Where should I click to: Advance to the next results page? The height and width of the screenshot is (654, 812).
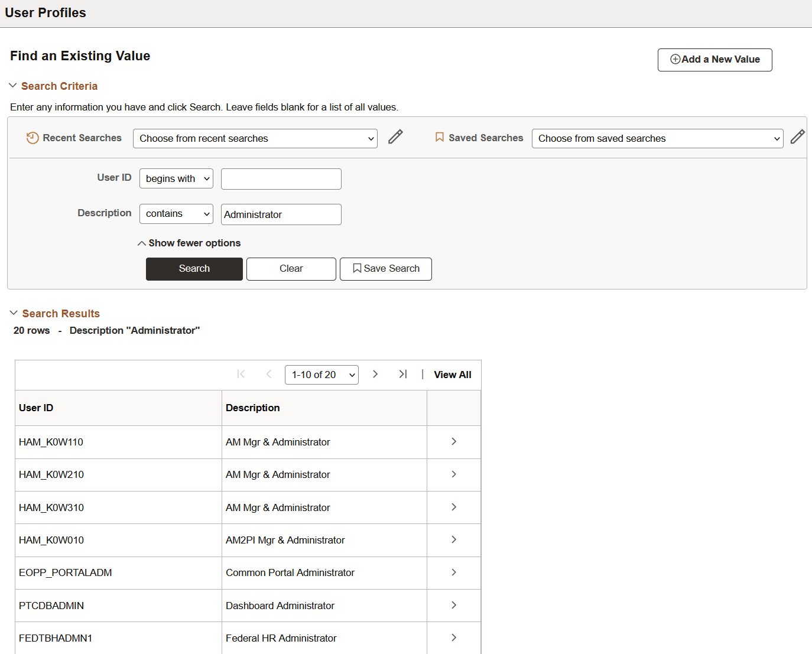point(375,374)
